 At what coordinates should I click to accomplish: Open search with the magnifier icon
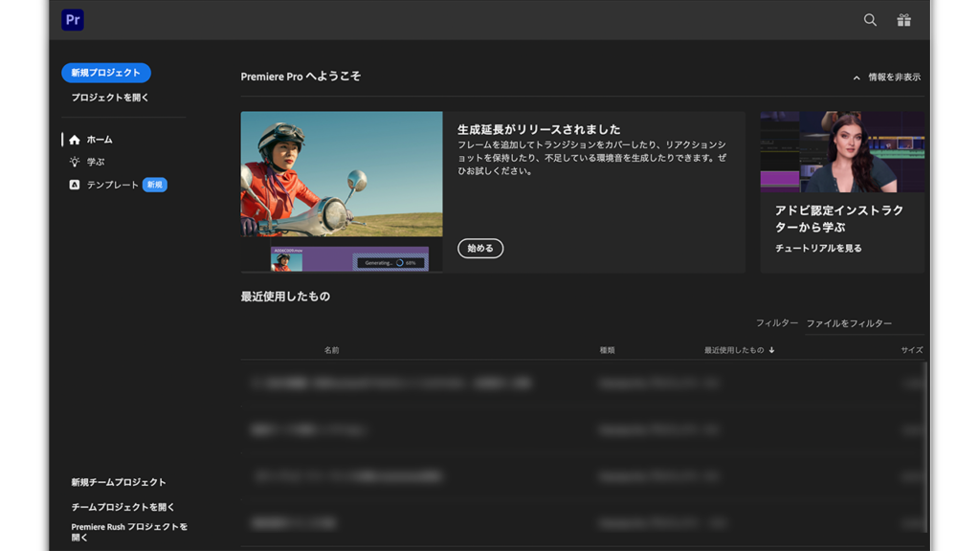(870, 20)
